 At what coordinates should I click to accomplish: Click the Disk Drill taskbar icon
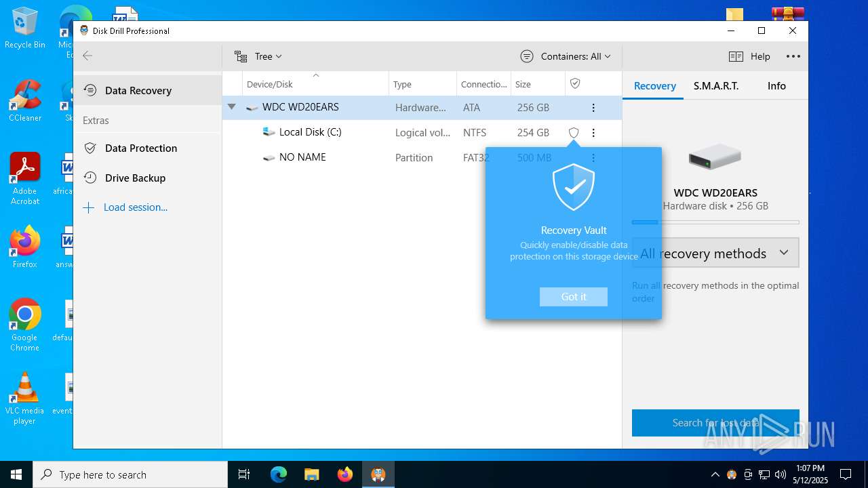click(x=378, y=474)
